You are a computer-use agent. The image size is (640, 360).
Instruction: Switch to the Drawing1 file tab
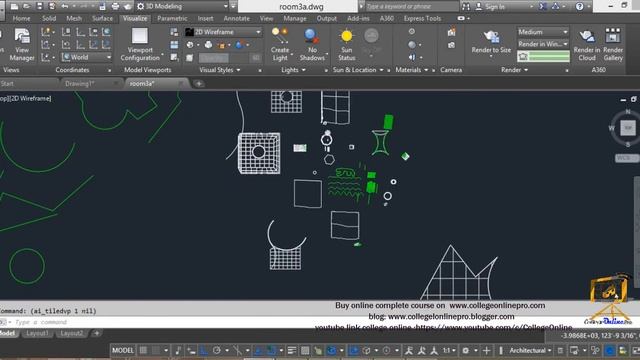pos(80,84)
